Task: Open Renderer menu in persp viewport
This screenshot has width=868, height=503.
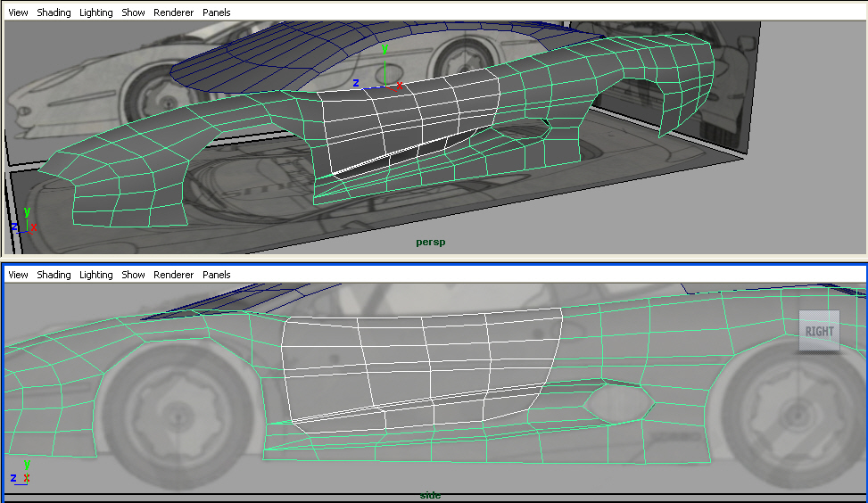Action: 173,12
